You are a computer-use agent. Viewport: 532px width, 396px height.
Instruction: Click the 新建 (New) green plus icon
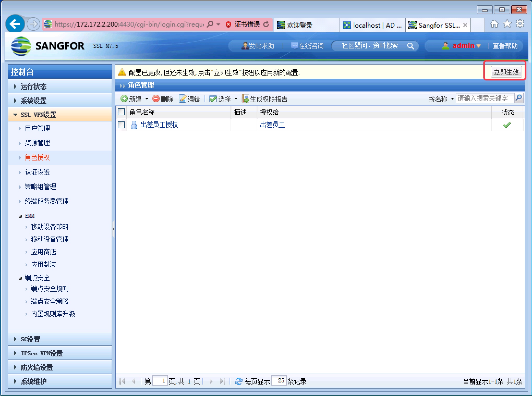[124, 99]
